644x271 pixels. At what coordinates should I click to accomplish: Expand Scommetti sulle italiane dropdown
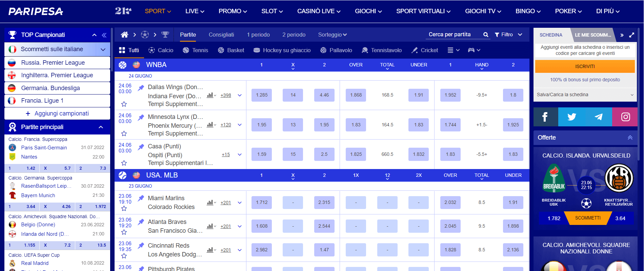(103, 49)
